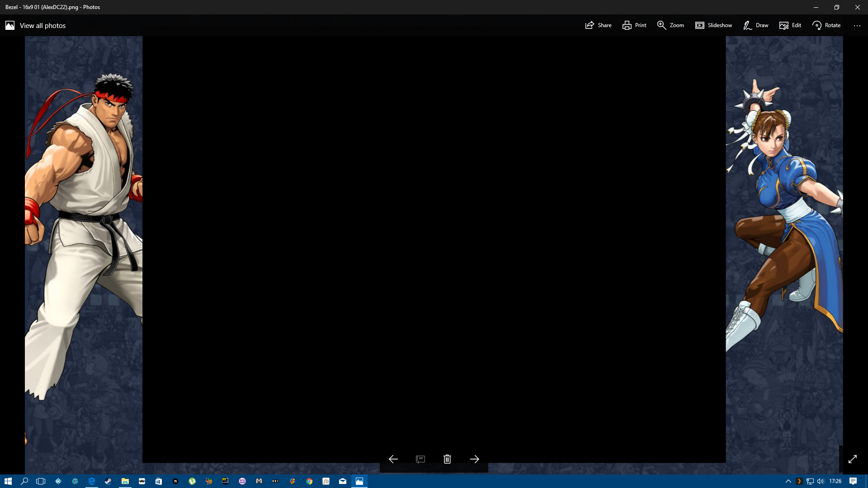Viewport: 868px width, 488px height.
Task: Open Steam from the taskbar
Action: point(108,481)
